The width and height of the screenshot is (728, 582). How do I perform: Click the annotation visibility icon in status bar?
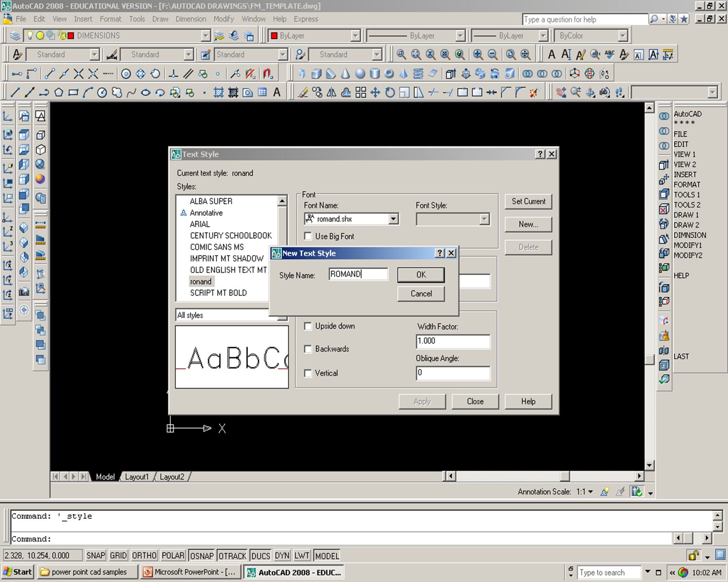pyautogui.click(x=605, y=492)
